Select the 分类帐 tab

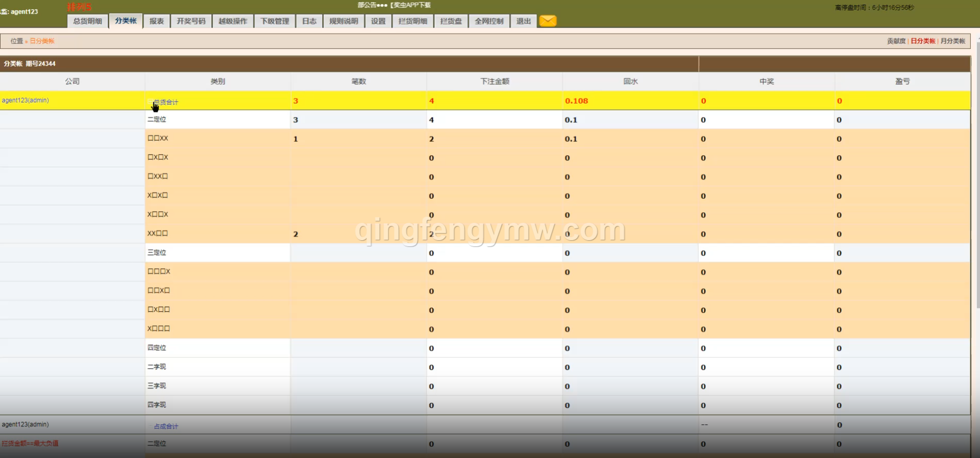click(x=126, y=21)
